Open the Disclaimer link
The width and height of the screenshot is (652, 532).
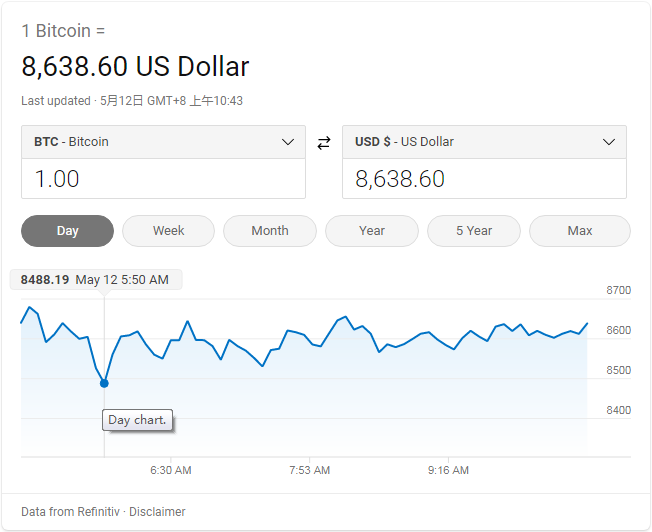(158, 512)
